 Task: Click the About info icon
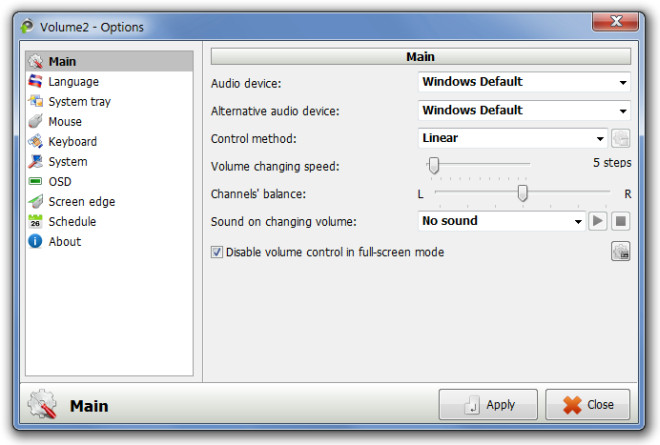(x=35, y=241)
